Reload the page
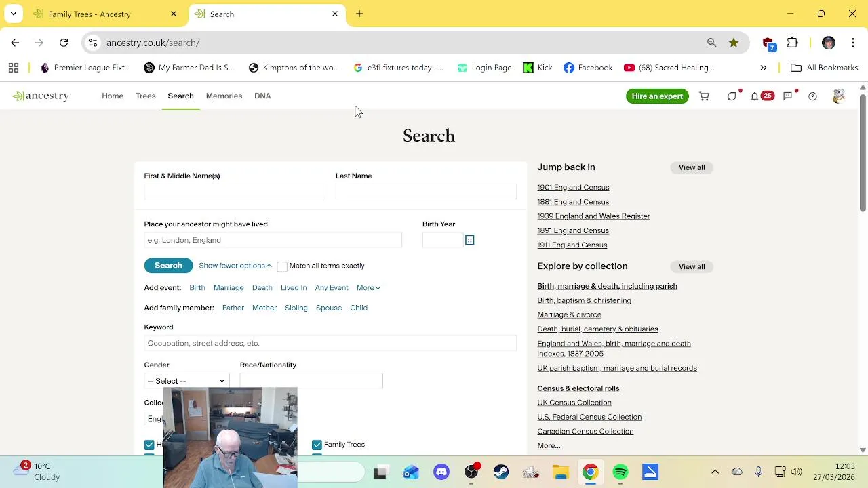 pyautogui.click(x=64, y=43)
